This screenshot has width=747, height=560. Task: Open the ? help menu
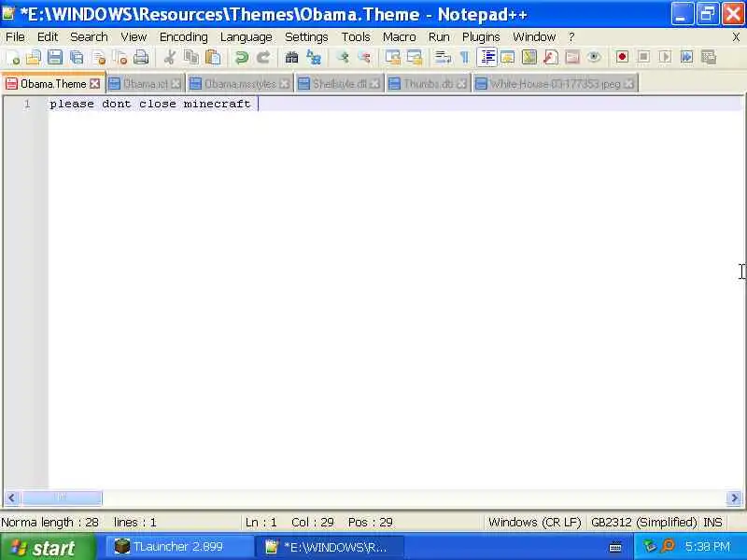pyautogui.click(x=571, y=36)
